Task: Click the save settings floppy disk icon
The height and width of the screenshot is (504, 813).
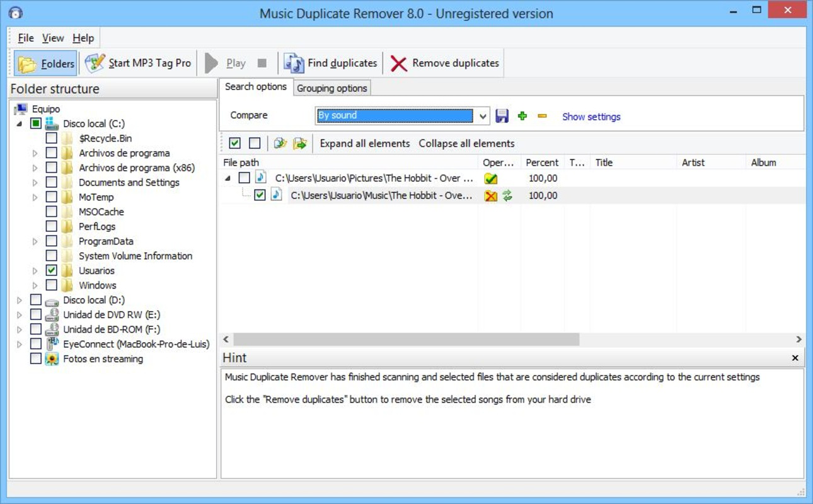Action: pos(502,116)
